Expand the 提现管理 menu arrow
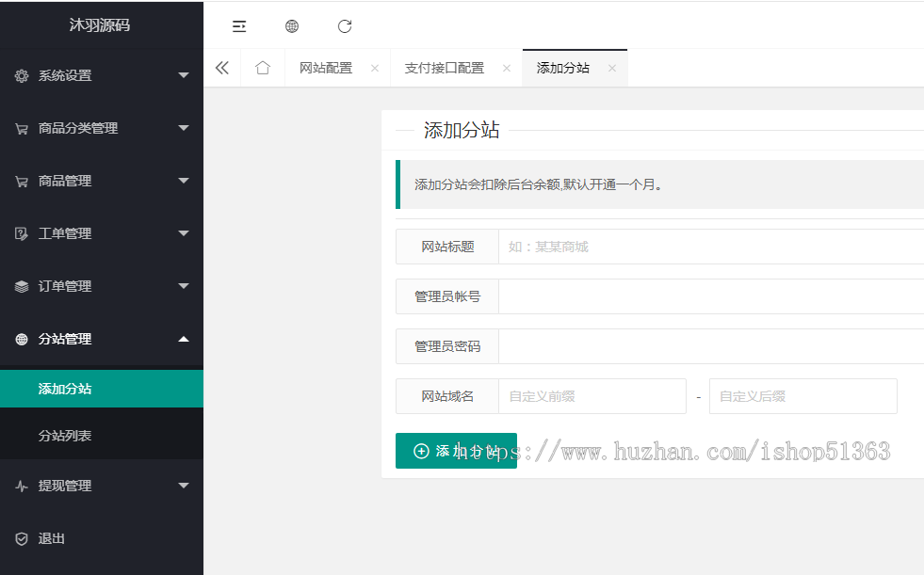 (184, 486)
